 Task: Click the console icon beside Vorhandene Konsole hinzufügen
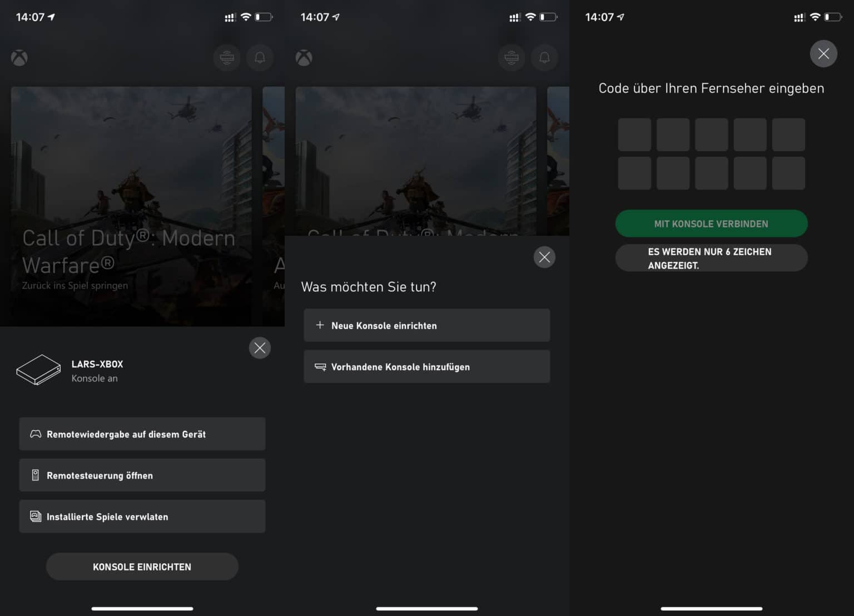[320, 366]
